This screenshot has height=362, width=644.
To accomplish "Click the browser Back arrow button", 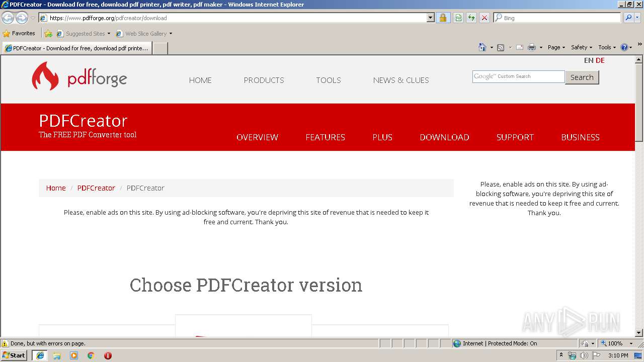I will [8, 18].
